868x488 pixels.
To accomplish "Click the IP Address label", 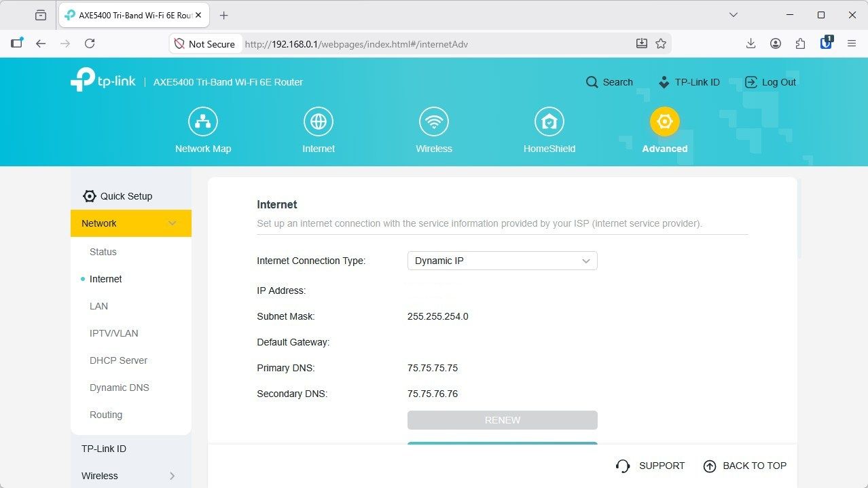I will (281, 290).
